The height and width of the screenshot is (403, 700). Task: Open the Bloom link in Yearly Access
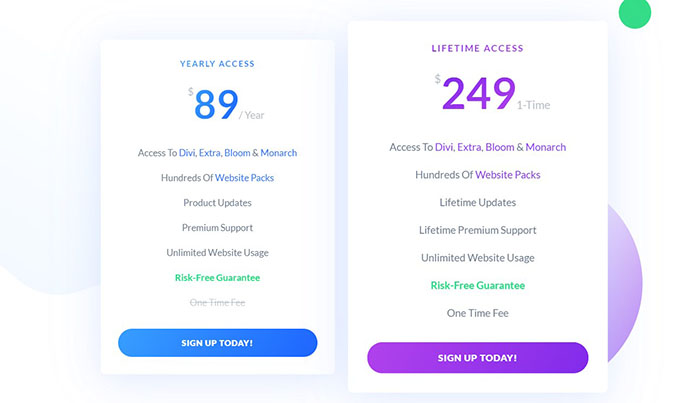pyautogui.click(x=237, y=153)
